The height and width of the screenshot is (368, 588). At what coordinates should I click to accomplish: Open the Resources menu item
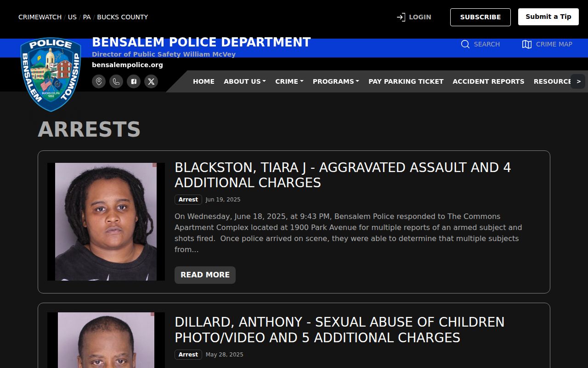click(552, 81)
